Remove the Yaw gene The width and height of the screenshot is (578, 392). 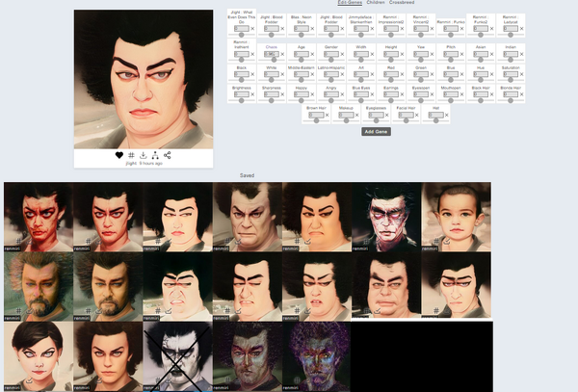[x=432, y=54]
